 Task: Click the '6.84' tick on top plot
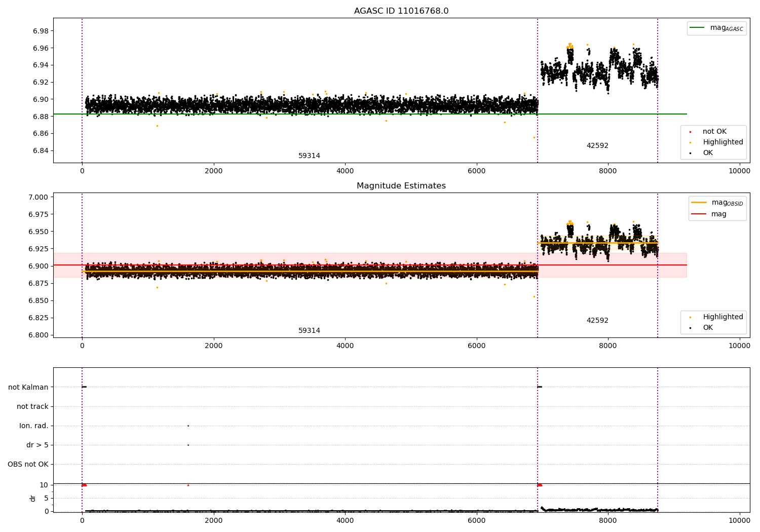point(40,151)
